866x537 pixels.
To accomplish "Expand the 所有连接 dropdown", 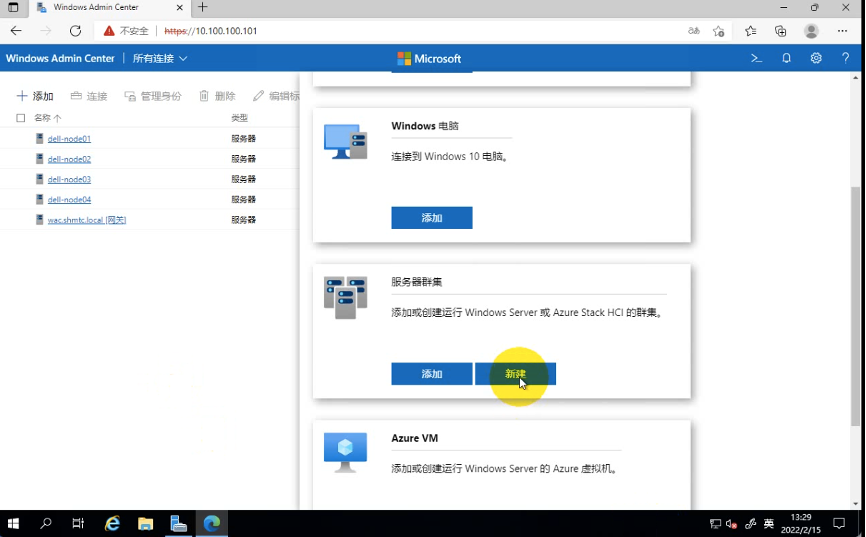I will (x=160, y=59).
